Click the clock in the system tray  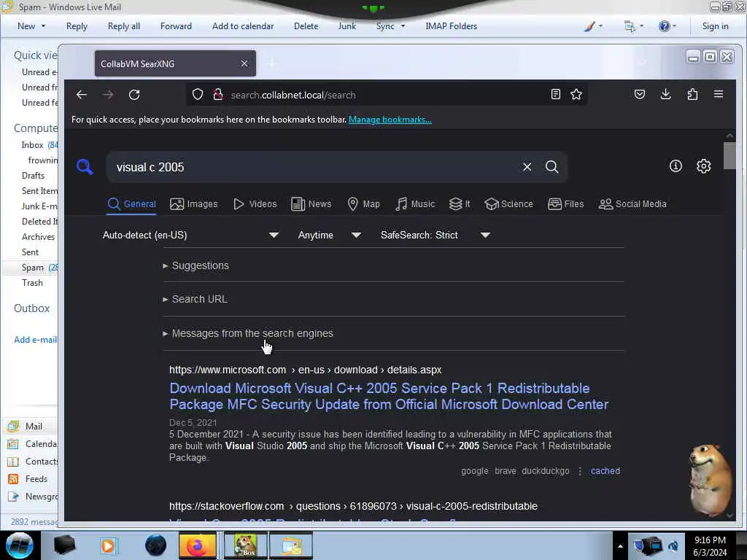click(710, 546)
